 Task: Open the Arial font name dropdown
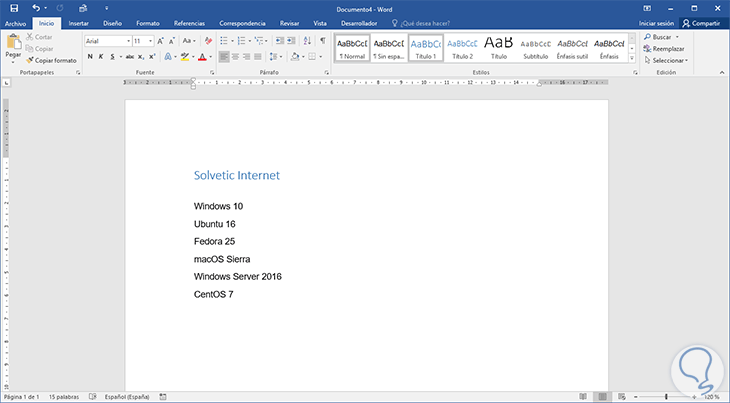pos(128,41)
